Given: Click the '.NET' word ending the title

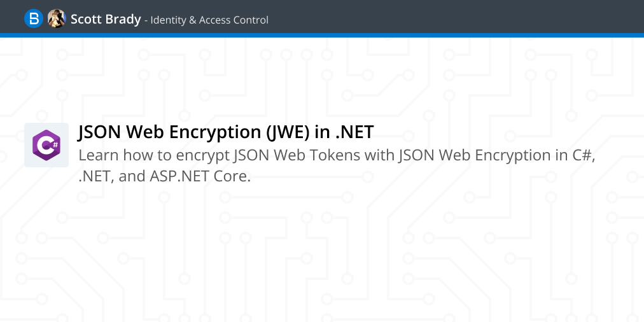Looking at the screenshot, I should pos(355,132).
